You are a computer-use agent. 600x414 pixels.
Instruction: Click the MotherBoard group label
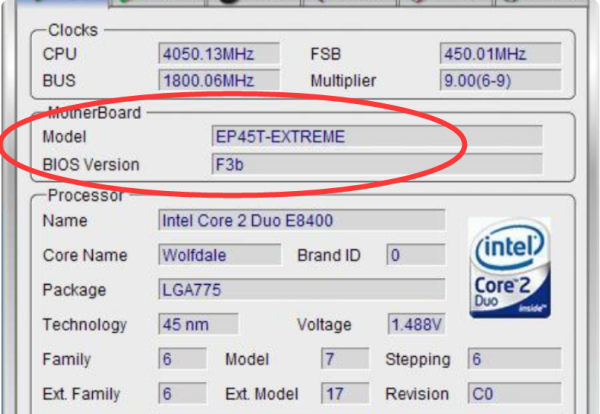(x=95, y=112)
